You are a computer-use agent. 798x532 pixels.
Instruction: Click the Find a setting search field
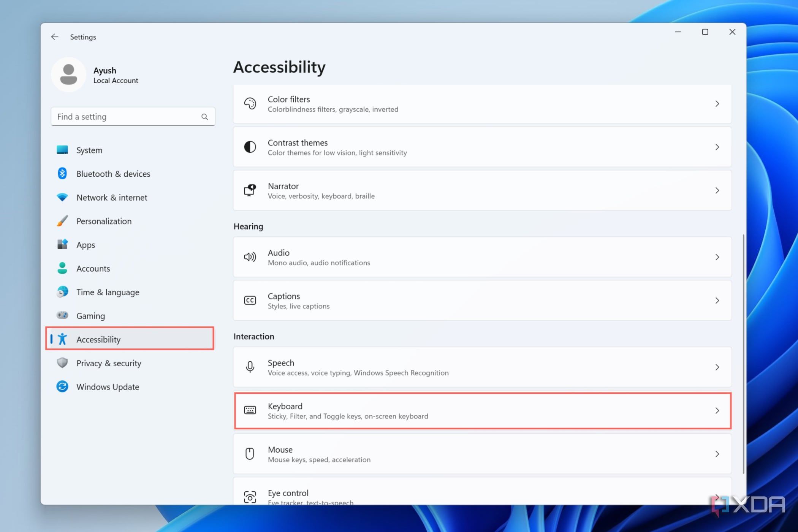point(125,116)
